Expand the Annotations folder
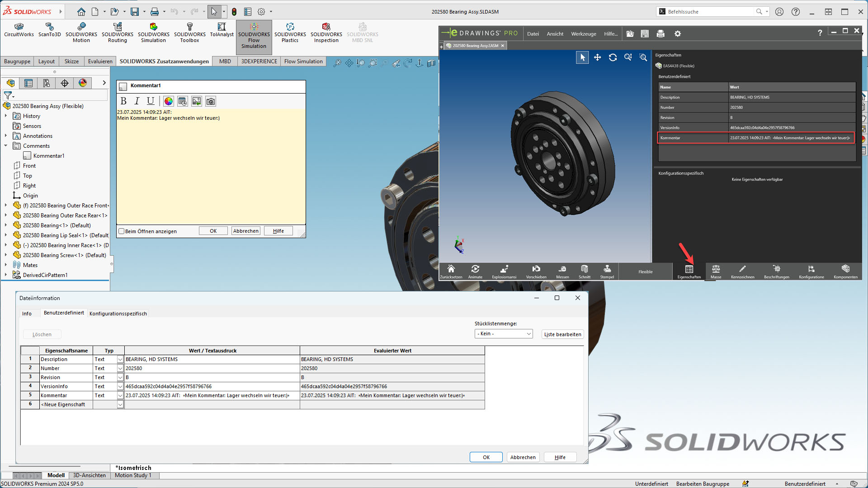This screenshot has width=868, height=488. point(6,136)
